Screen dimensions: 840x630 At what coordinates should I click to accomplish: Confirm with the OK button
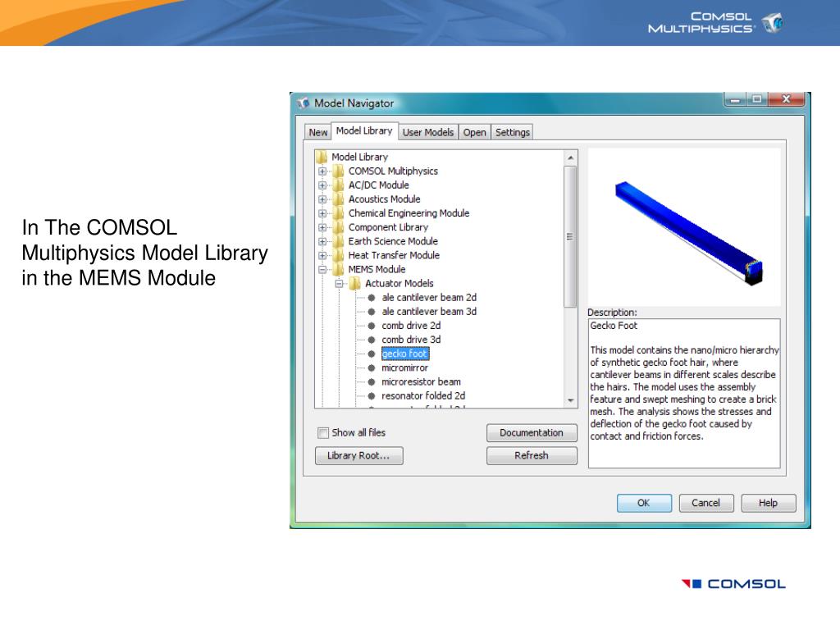click(x=644, y=503)
